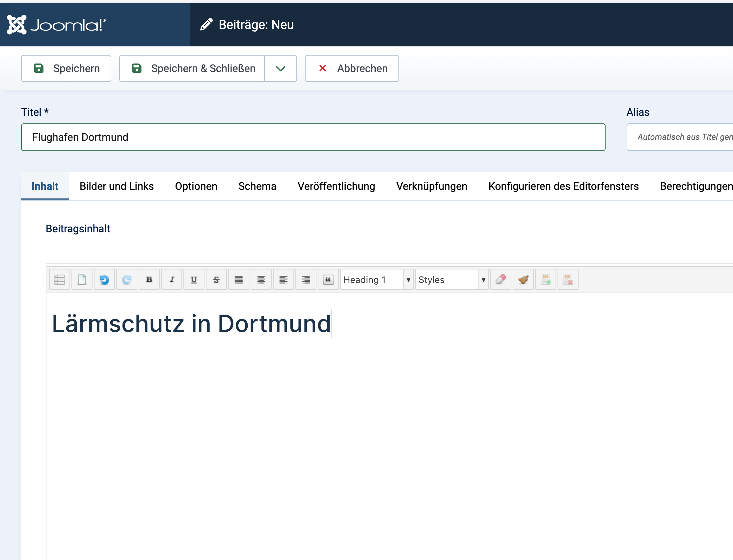This screenshot has width=733, height=560.
Task: Toggle strikethrough formatting
Action: point(216,279)
